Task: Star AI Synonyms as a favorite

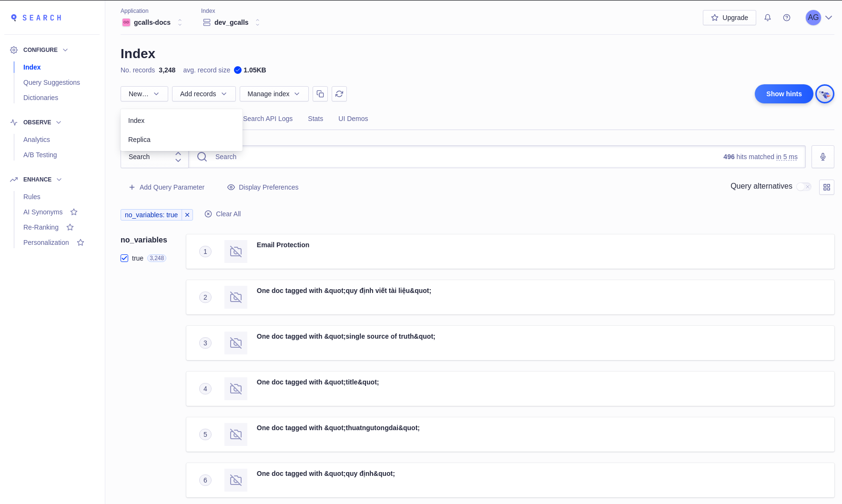Action: (74, 212)
